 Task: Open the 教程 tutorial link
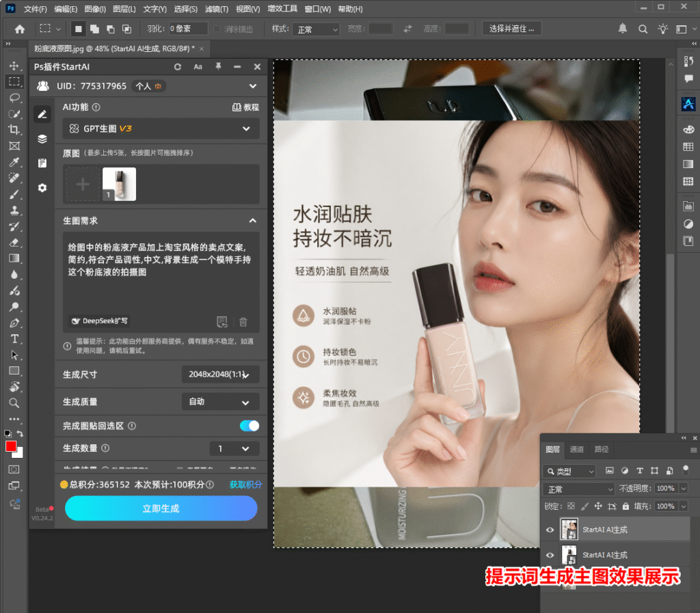(246, 107)
